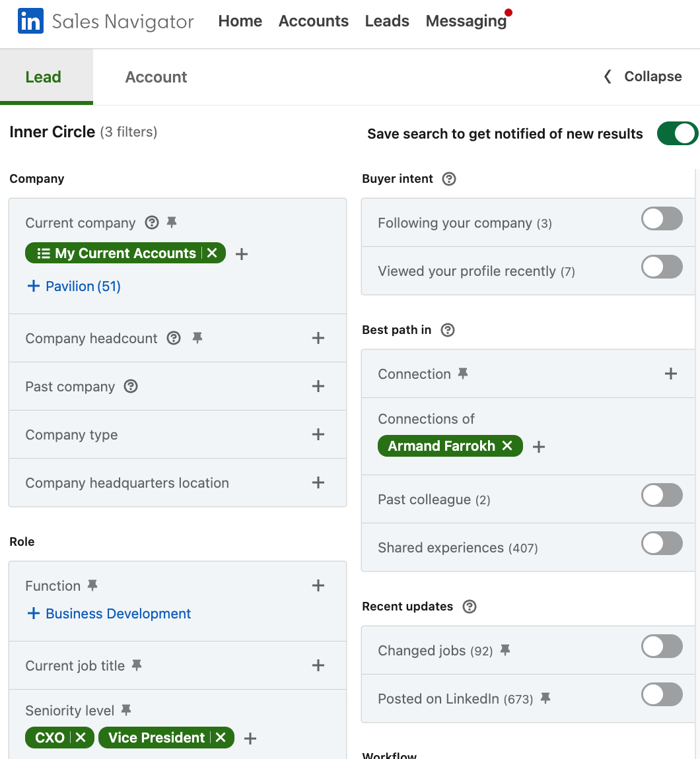Enable Shared experiences toggle
The width and height of the screenshot is (700, 759).
click(662, 543)
